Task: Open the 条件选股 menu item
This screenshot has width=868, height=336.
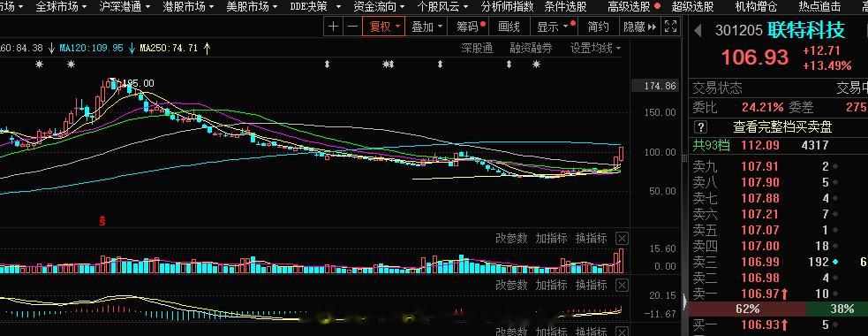Action: pos(565,7)
